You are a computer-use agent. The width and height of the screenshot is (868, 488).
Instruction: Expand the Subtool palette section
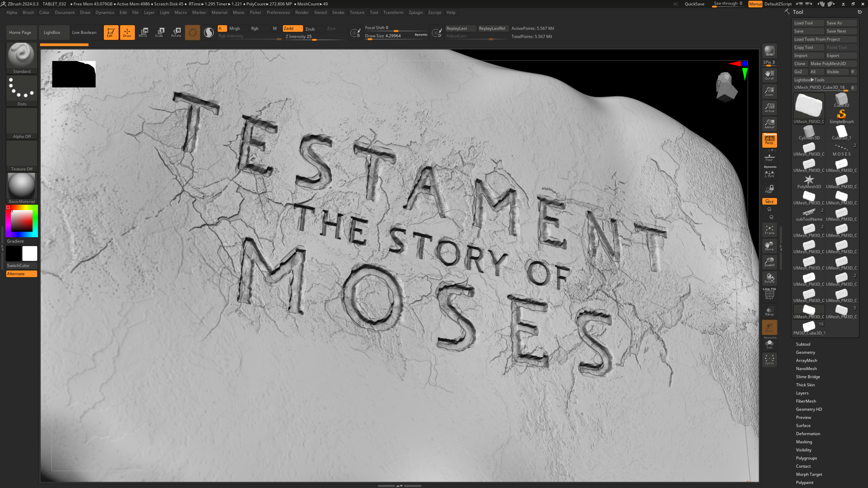[803, 344]
